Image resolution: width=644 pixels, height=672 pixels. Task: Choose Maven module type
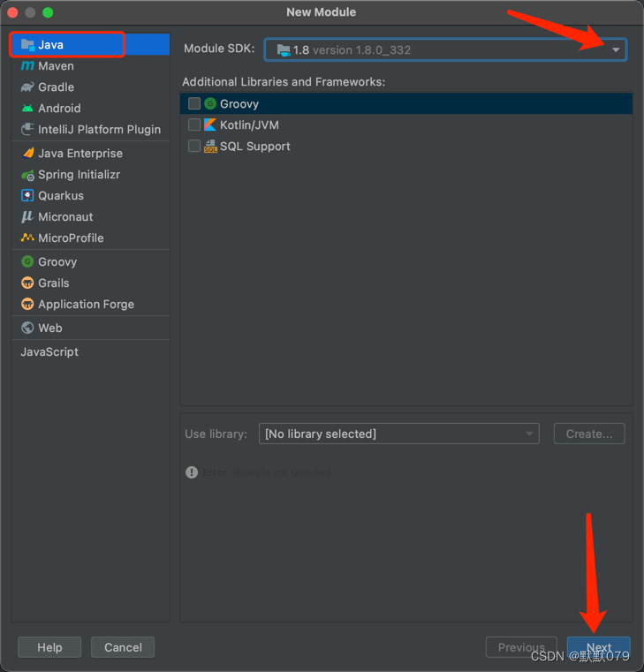pos(90,65)
